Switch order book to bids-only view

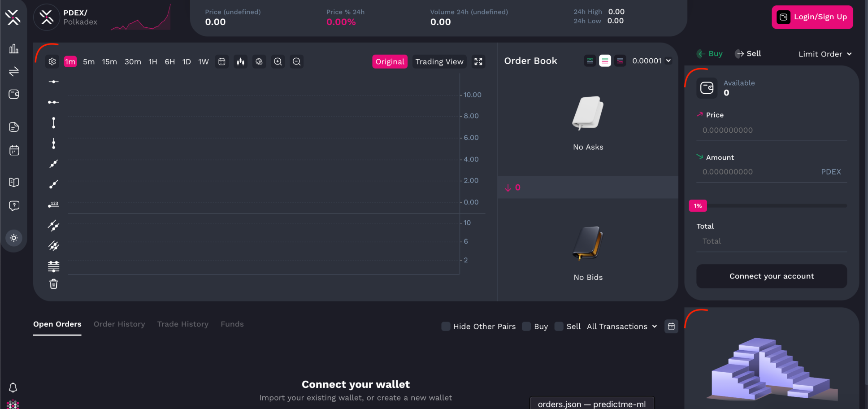coord(620,61)
